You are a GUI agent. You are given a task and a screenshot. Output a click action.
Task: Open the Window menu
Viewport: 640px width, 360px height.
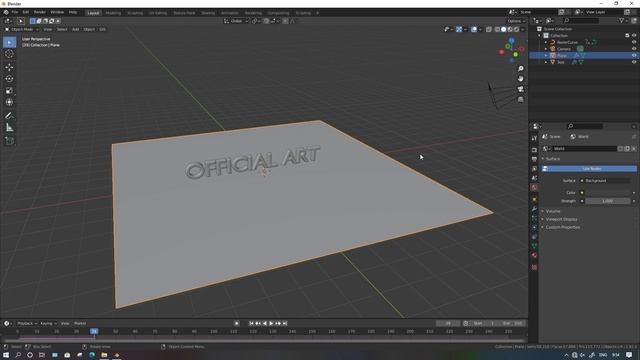[x=57, y=12]
